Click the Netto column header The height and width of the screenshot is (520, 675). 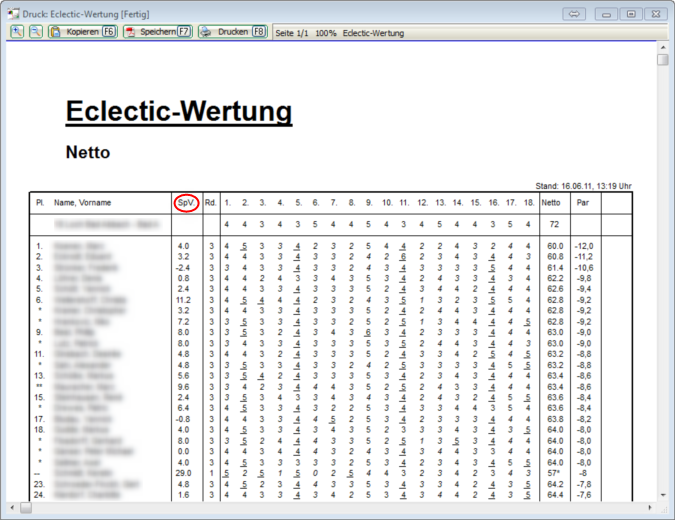pyautogui.click(x=551, y=203)
